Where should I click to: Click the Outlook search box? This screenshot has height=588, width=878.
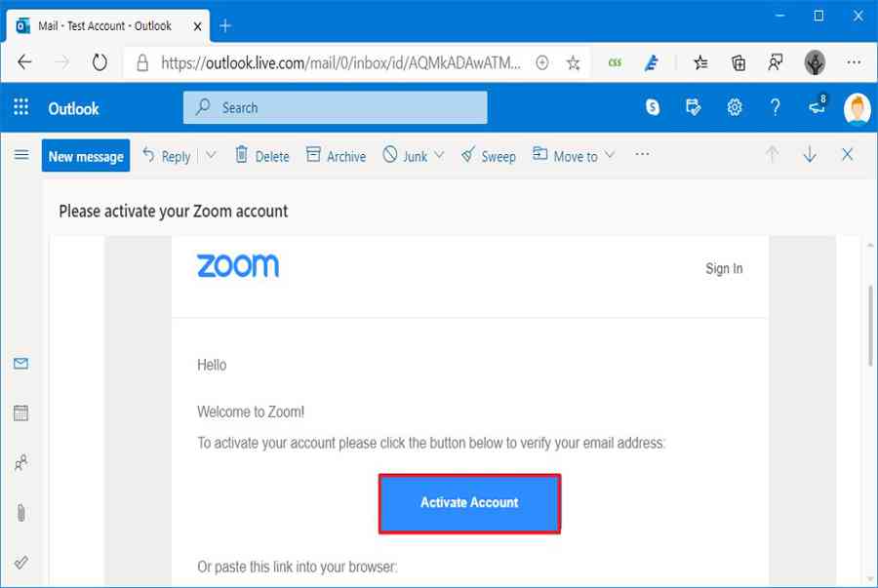pos(335,108)
